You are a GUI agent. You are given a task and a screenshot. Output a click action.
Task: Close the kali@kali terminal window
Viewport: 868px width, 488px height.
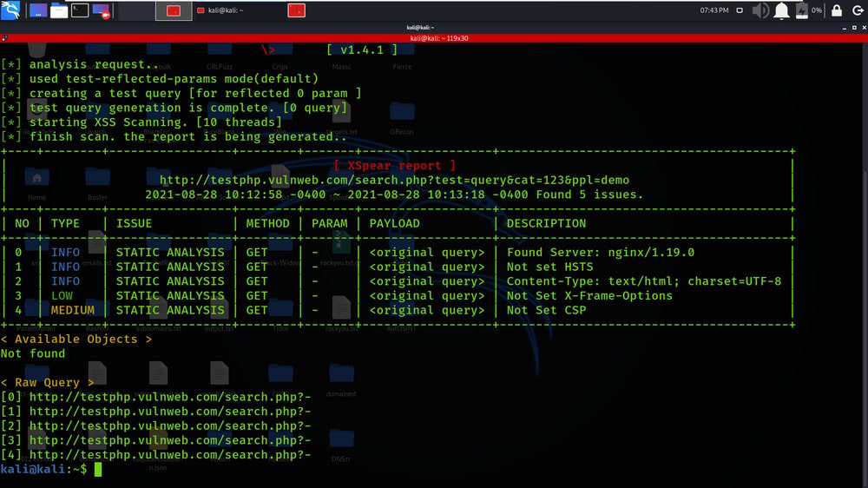(864, 27)
